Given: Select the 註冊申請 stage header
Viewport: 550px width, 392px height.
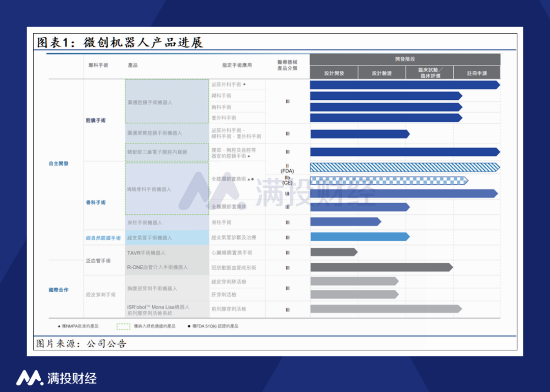Looking at the screenshot, I should 477,73.
